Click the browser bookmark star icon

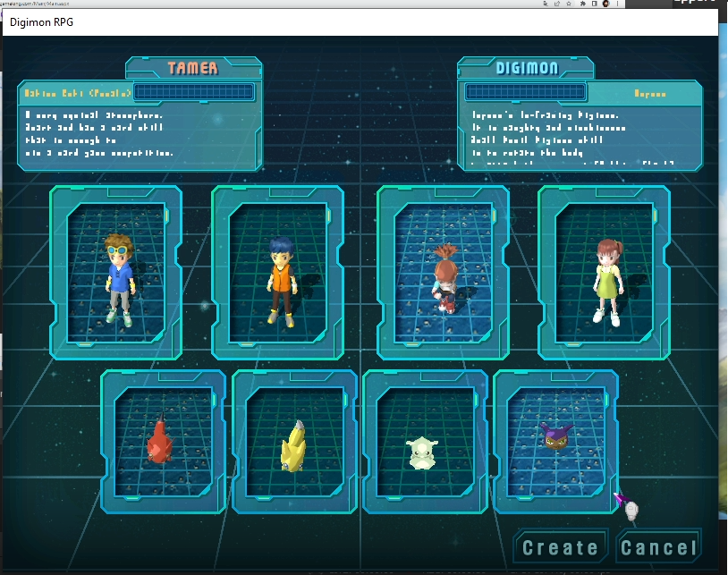point(569,4)
